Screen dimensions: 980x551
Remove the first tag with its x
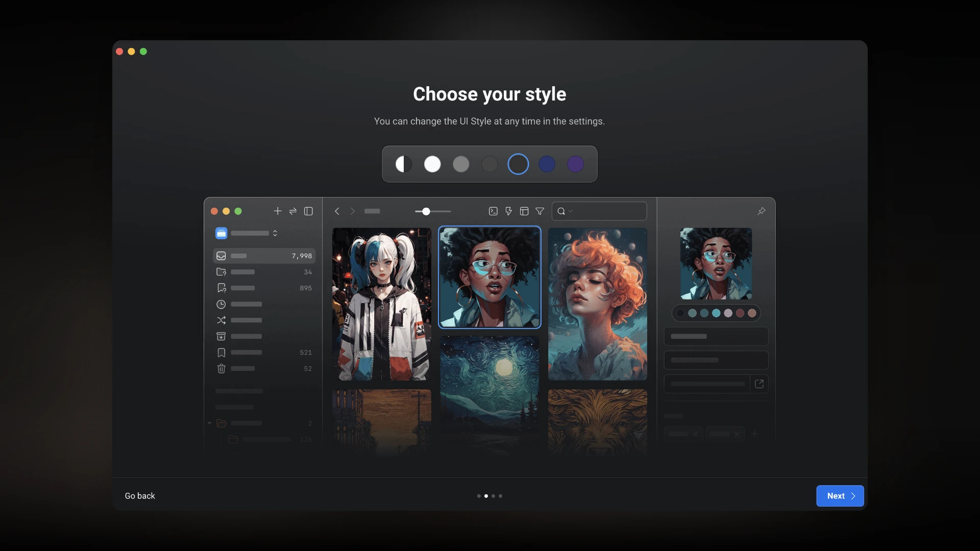click(x=695, y=434)
